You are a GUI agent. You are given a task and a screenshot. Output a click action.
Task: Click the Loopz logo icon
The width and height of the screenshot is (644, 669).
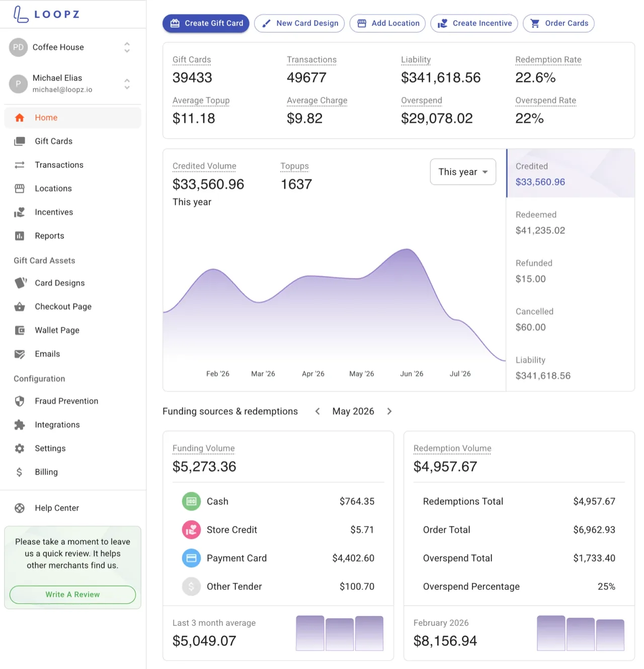(21, 14)
